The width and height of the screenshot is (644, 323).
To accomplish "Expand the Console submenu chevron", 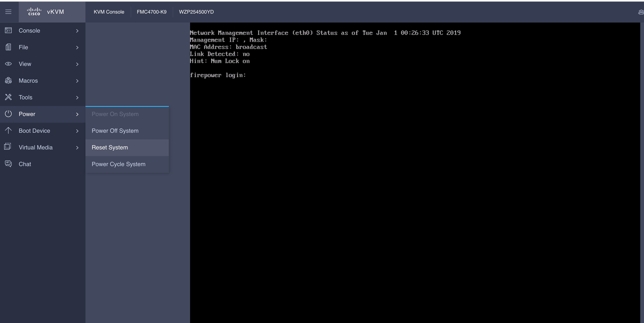I will pos(77,30).
